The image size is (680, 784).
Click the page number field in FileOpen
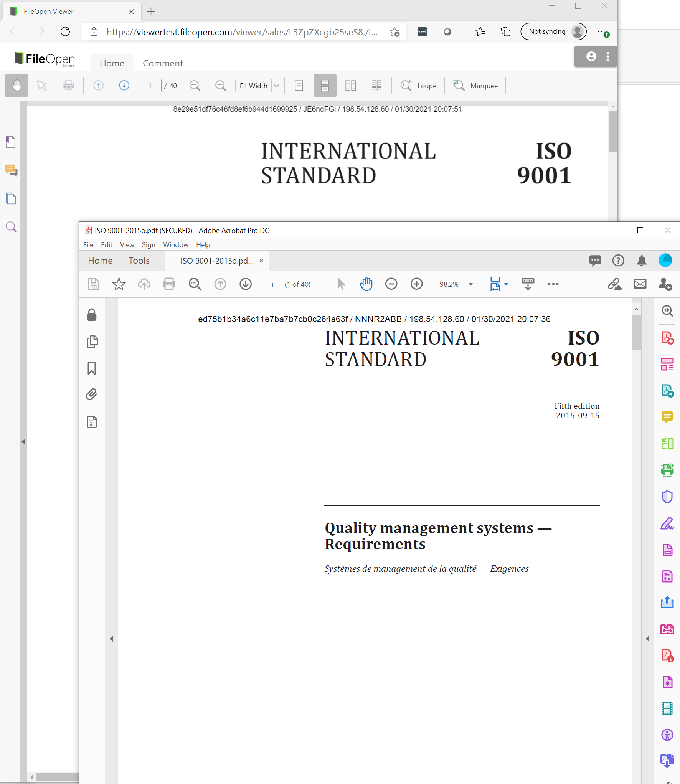point(150,86)
